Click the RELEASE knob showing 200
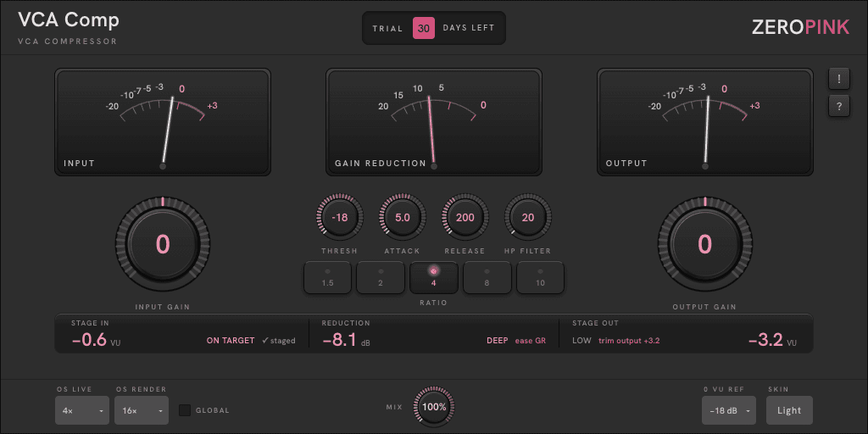The width and height of the screenshot is (868, 434). [x=465, y=217]
